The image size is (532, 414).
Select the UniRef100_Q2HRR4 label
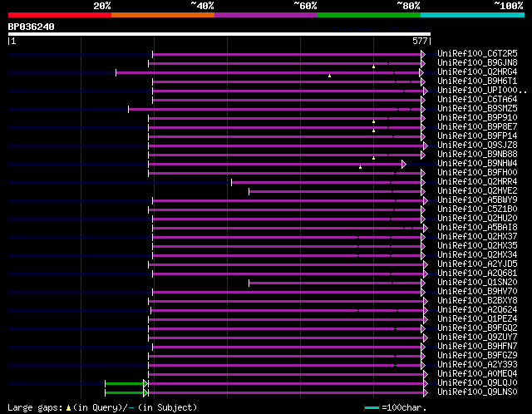pyautogui.click(x=477, y=182)
